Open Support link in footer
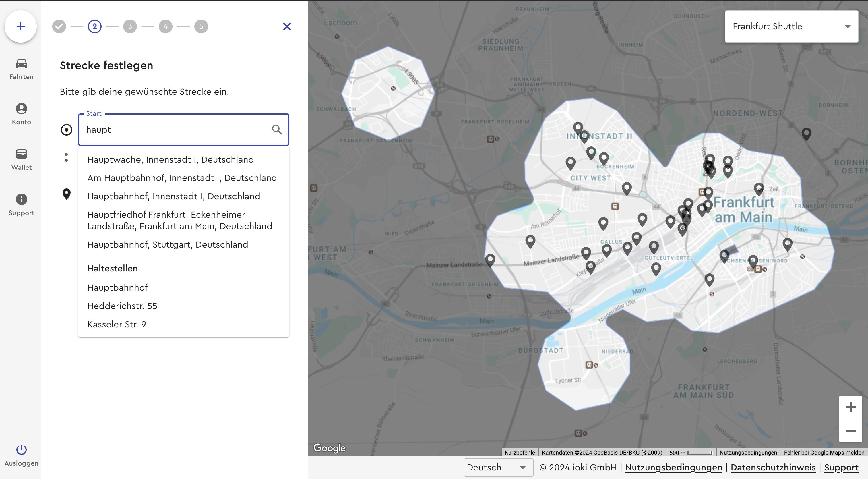The image size is (868, 479). pos(841,467)
